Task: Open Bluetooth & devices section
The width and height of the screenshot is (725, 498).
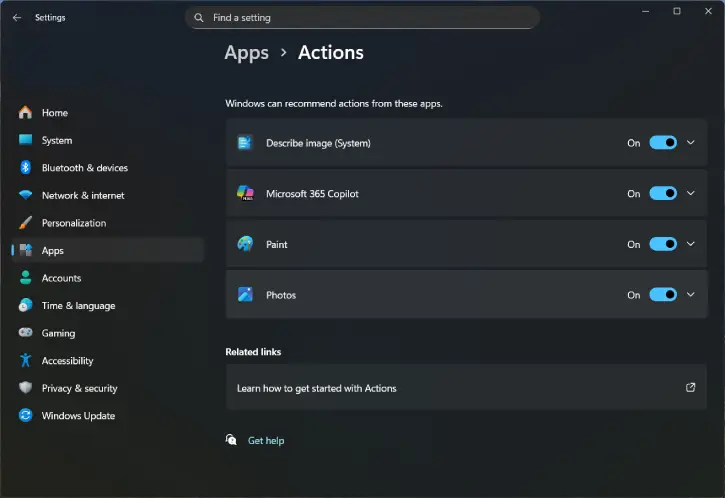Action: (108, 167)
